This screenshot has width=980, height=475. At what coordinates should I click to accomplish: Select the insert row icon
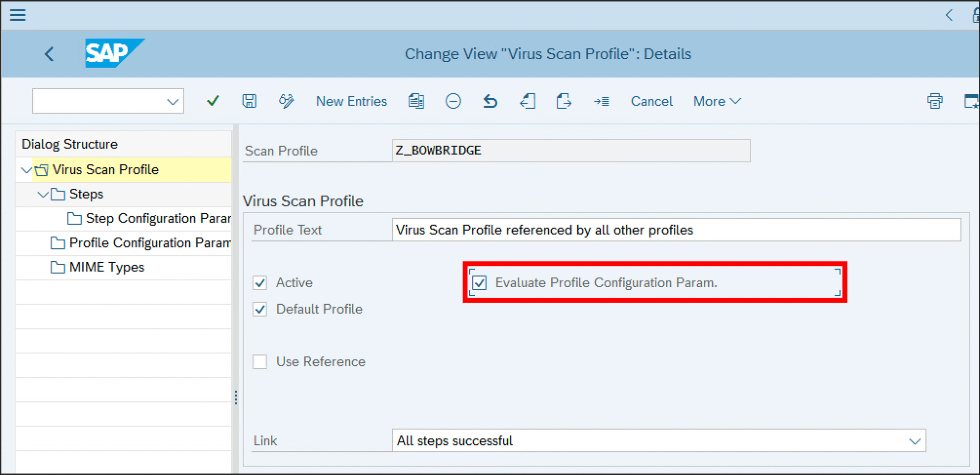tap(602, 101)
